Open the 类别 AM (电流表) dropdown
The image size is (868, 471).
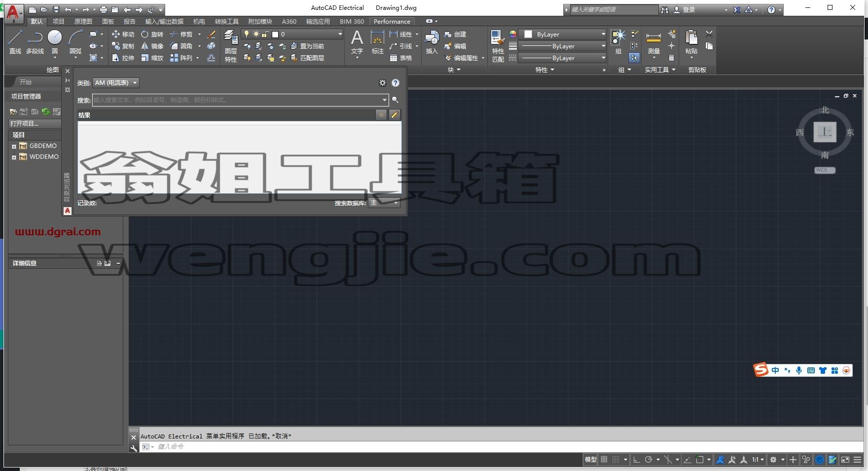(116, 83)
